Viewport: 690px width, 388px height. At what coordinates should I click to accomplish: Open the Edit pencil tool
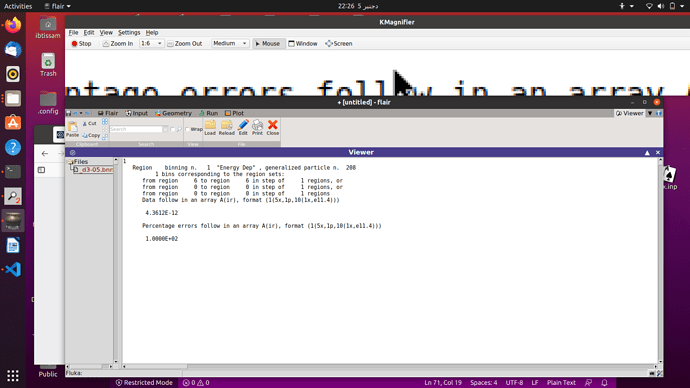click(243, 127)
